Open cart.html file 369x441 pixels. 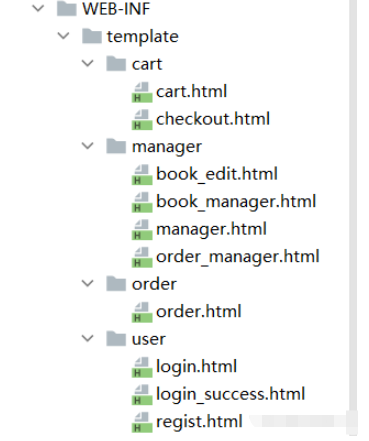(191, 91)
